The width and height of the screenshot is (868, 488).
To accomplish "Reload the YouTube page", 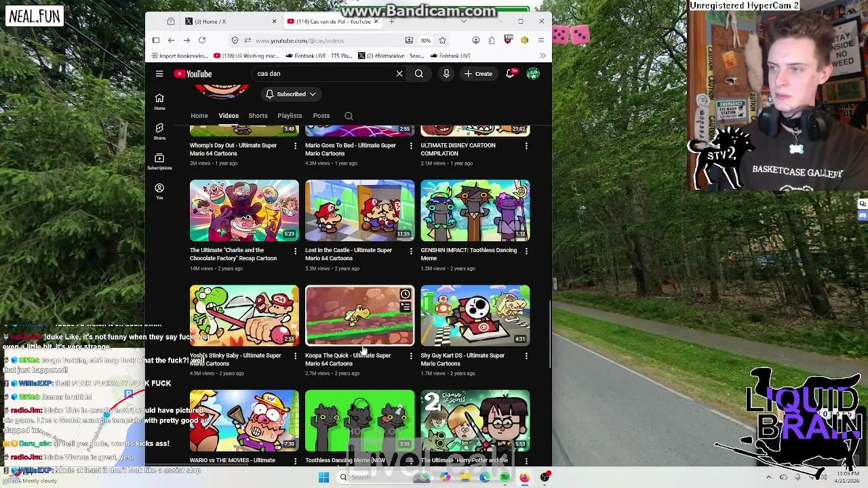I will coord(201,41).
